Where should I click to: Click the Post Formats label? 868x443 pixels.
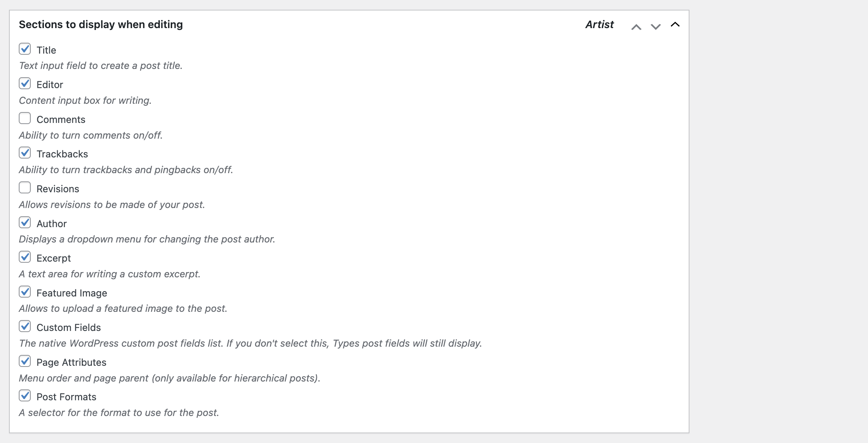[x=66, y=397]
